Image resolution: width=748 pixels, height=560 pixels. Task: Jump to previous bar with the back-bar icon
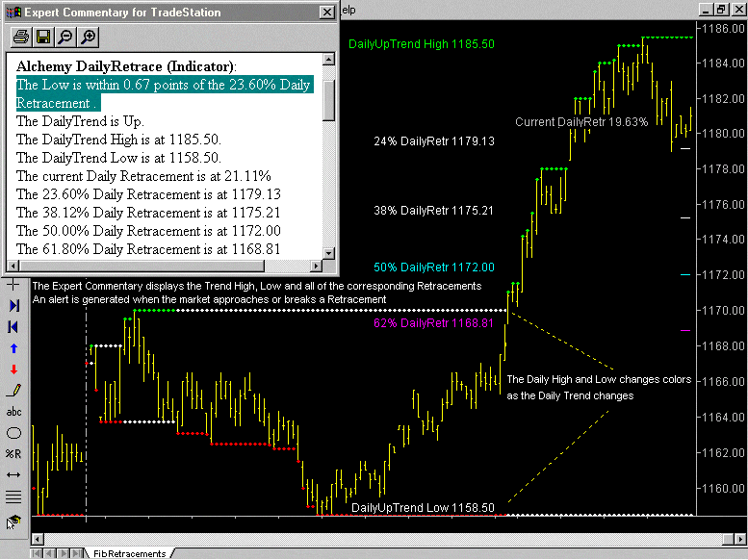click(13, 327)
